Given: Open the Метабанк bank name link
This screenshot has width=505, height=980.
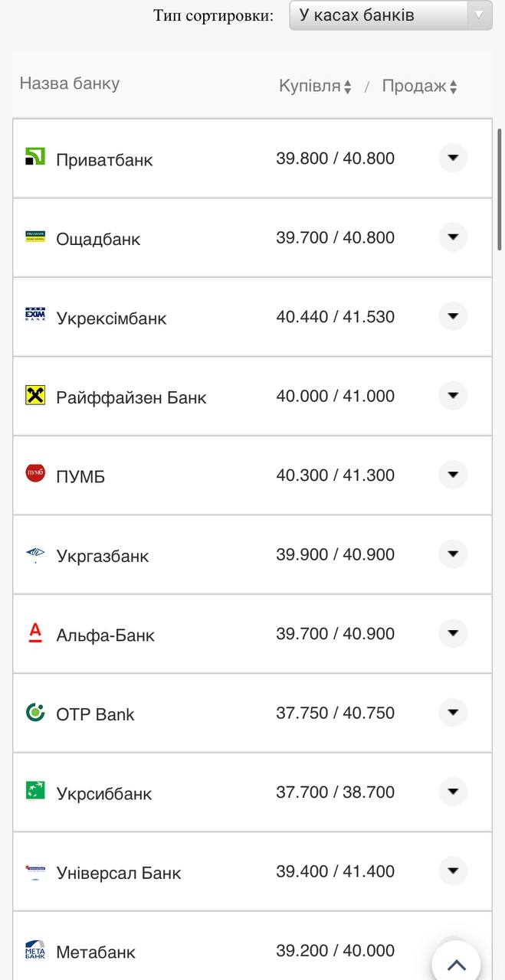Looking at the screenshot, I should coord(96,952).
